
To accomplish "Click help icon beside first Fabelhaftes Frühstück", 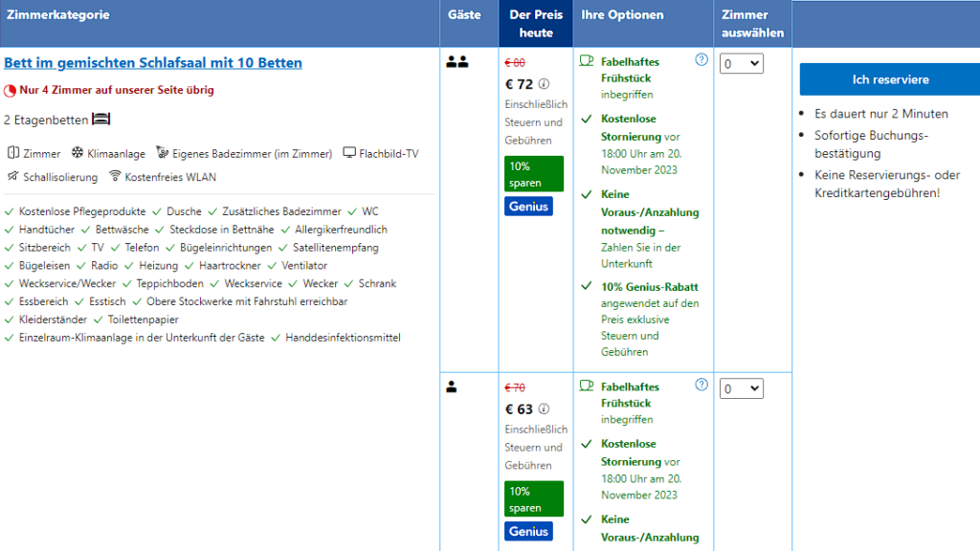I will point(702,60).
